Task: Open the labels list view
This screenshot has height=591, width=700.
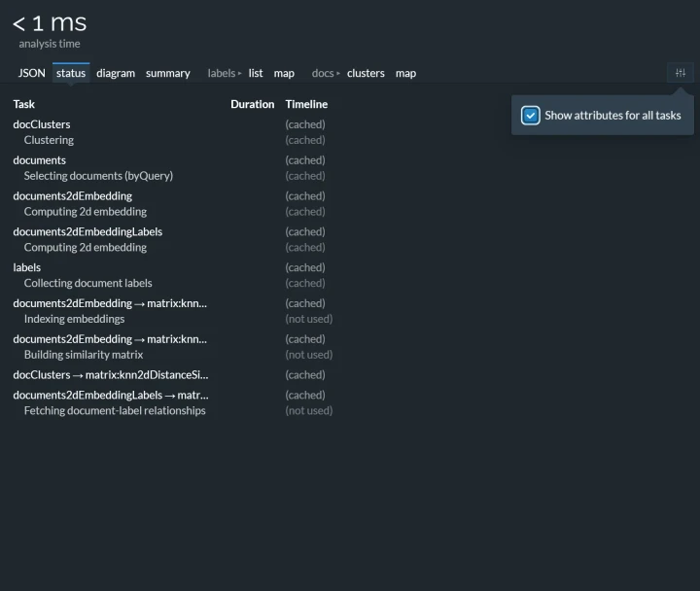Action: (256, 73)
